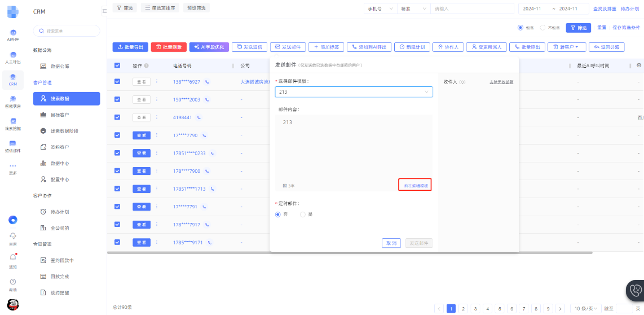The width and height of the screenshot is (644, 315).
Task: Collapse the CRM sidebar menu icon
Action: tap(104, 11)
